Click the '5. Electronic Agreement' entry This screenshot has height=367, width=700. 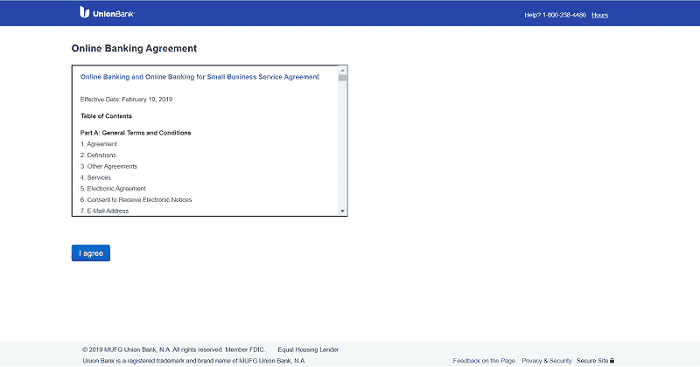[113, 189]
